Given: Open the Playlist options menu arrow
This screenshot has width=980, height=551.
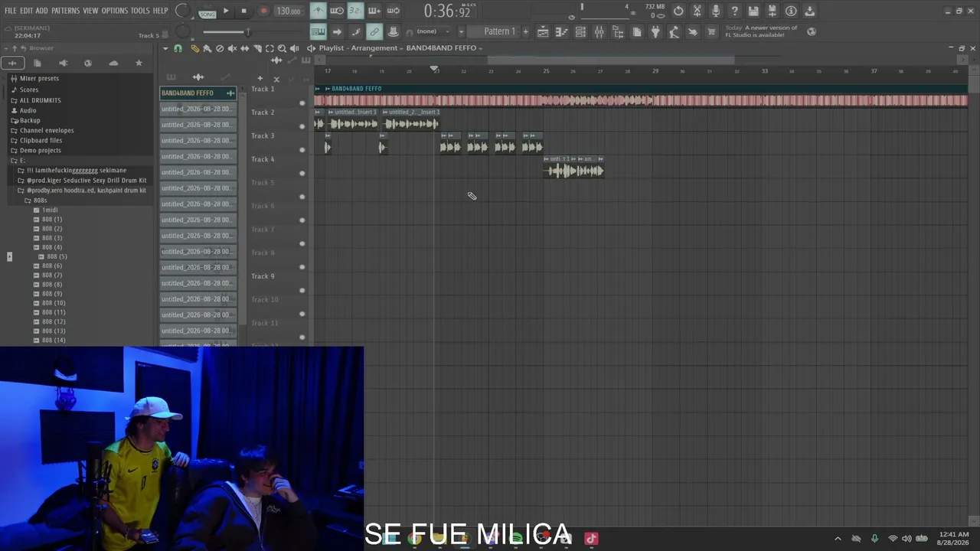Looking at the screenshot, I should point(165,48).
